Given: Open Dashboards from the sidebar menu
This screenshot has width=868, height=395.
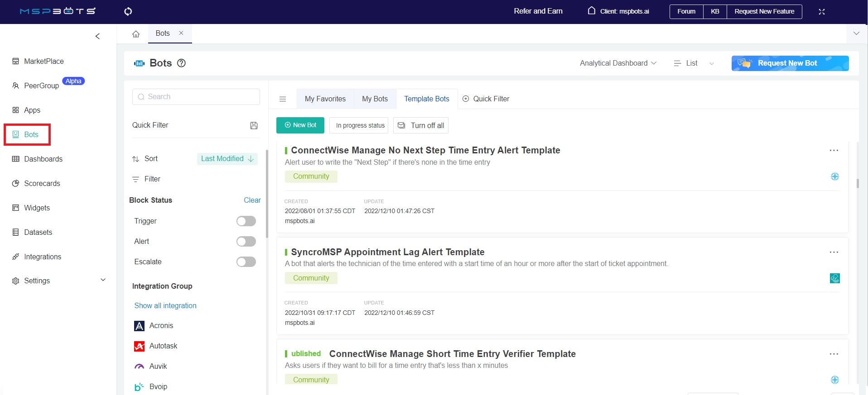Looking at the screenshot, I should click(x=43, y=159).
